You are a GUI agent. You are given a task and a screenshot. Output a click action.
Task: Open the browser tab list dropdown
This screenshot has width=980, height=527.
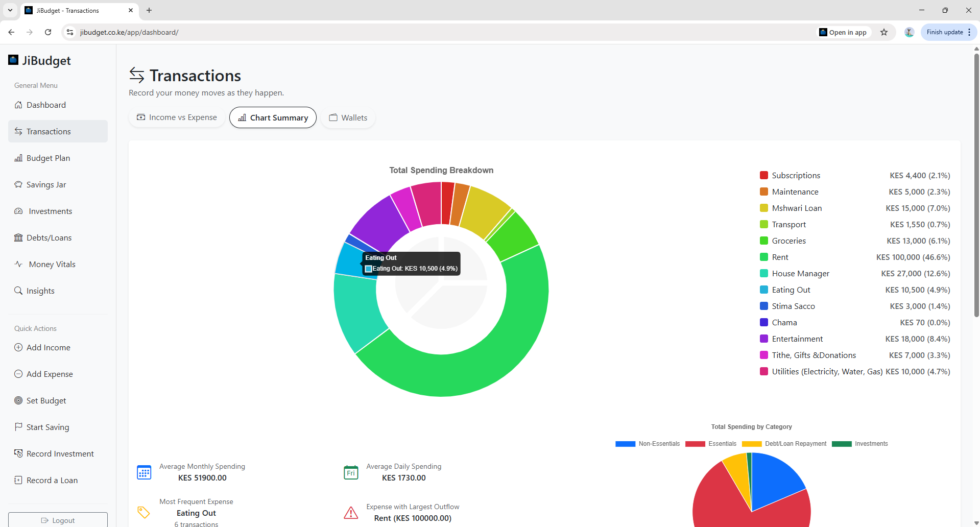pyautogui.click(x=10, y=10)
